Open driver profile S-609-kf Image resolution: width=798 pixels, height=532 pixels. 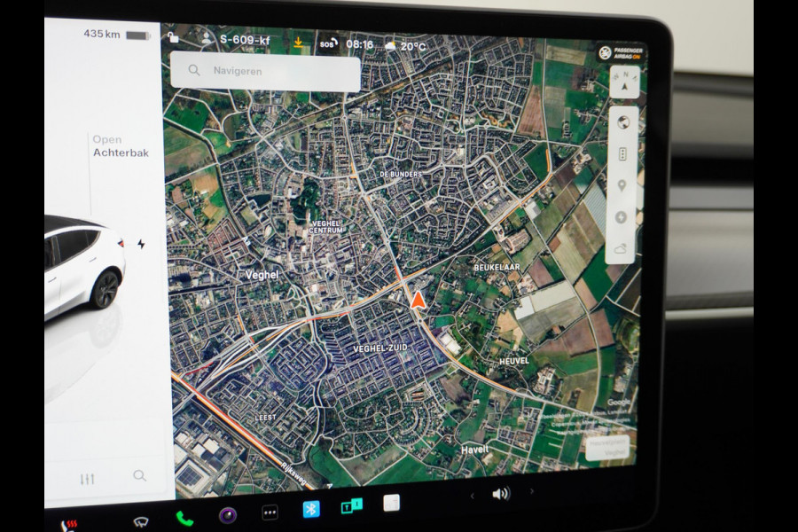237,39
